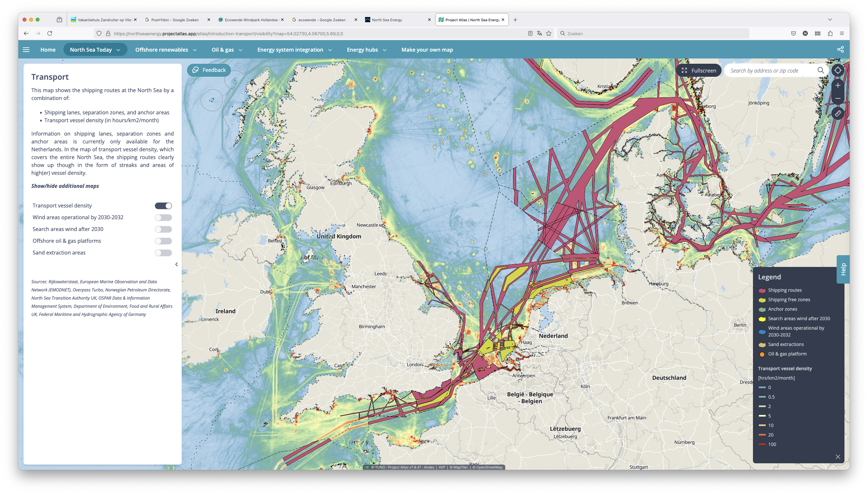Image resolution: width=868 pixels, height=494 pixels.
Task: Click the dark circular extension icon in toolbar
Action: [x=805, y=33]
